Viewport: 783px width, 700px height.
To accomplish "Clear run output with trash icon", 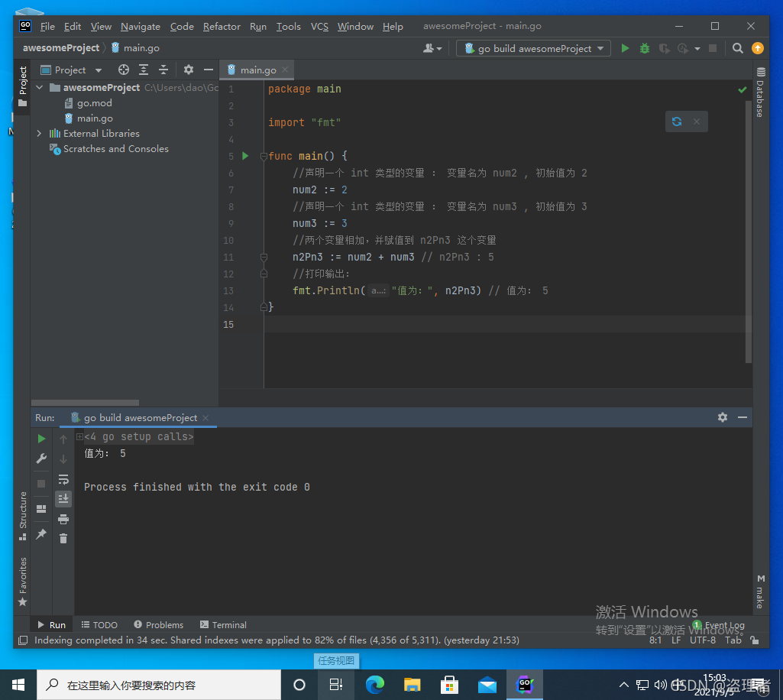I will coord(63,539).
